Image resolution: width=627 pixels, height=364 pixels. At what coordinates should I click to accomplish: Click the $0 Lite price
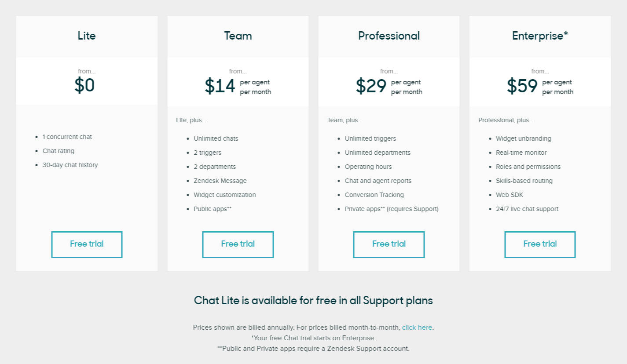[84, 85]
